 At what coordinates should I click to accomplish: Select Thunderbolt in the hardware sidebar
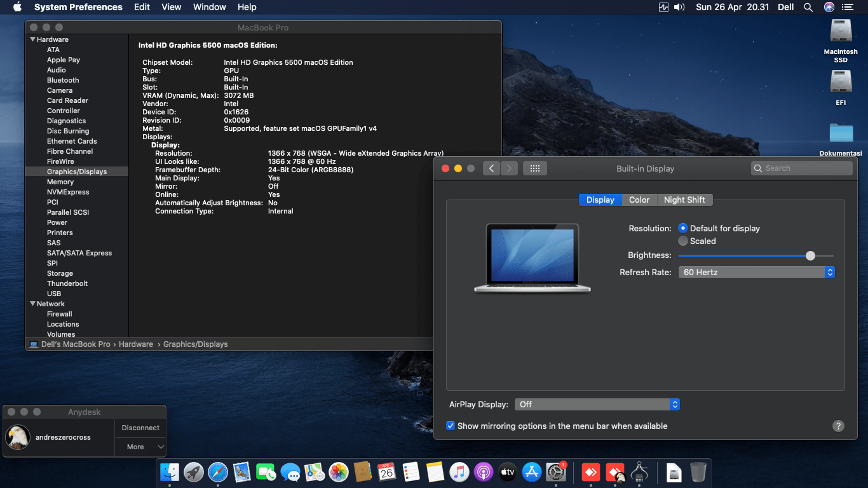[67, 283]
